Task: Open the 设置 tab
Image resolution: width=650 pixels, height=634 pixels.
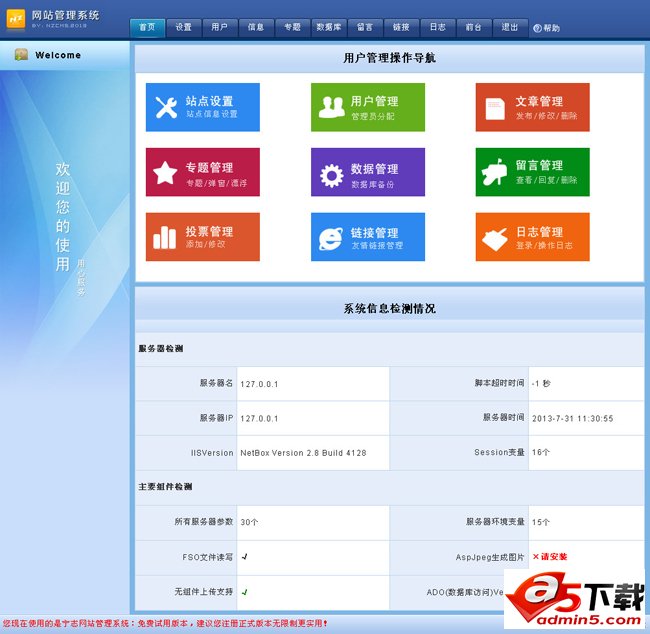Action: pos(183,27)
